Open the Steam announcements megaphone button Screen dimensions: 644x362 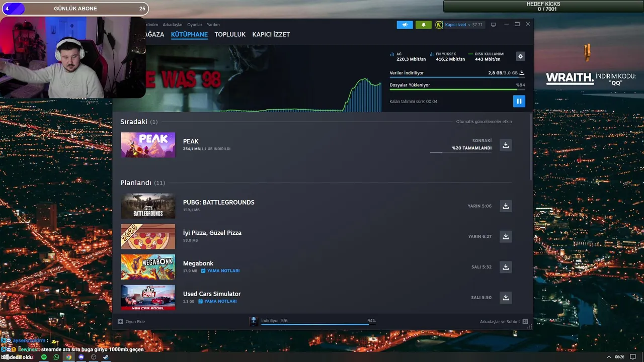click(405, 25)
